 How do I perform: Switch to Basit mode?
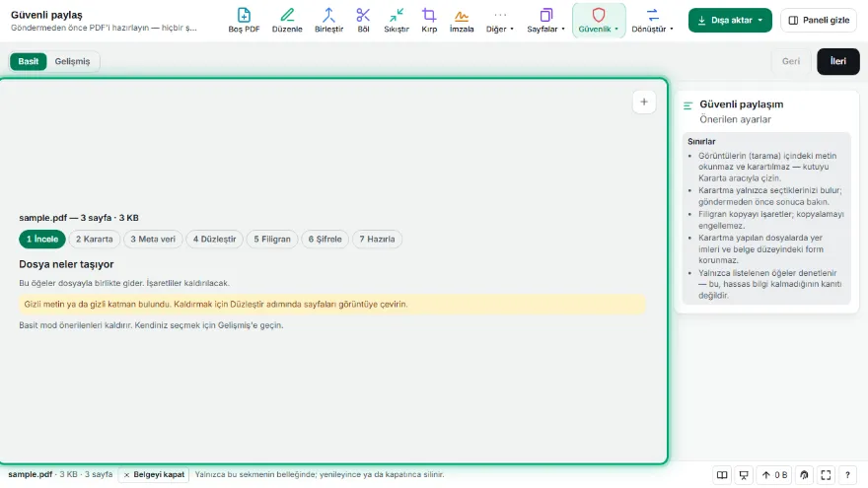pyautogui.click(x=29, y=61)
